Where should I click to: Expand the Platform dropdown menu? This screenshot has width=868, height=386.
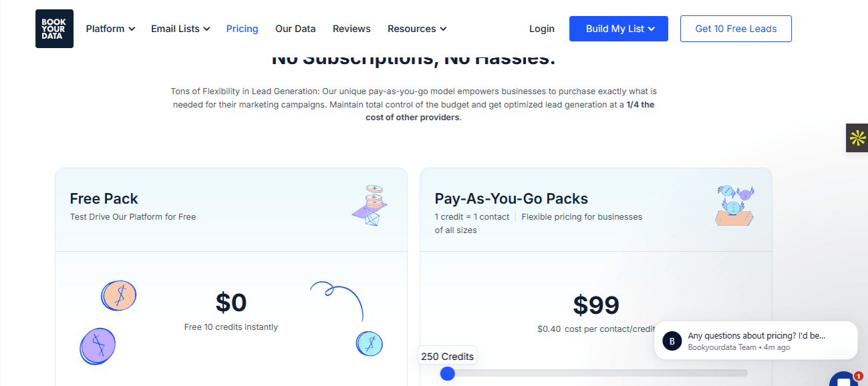[110, 29]
